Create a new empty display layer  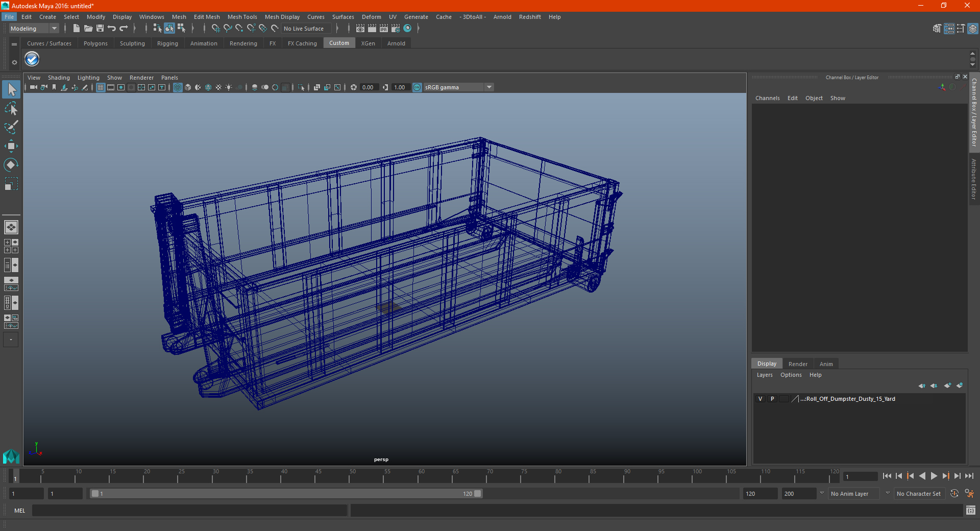(947, 385)
